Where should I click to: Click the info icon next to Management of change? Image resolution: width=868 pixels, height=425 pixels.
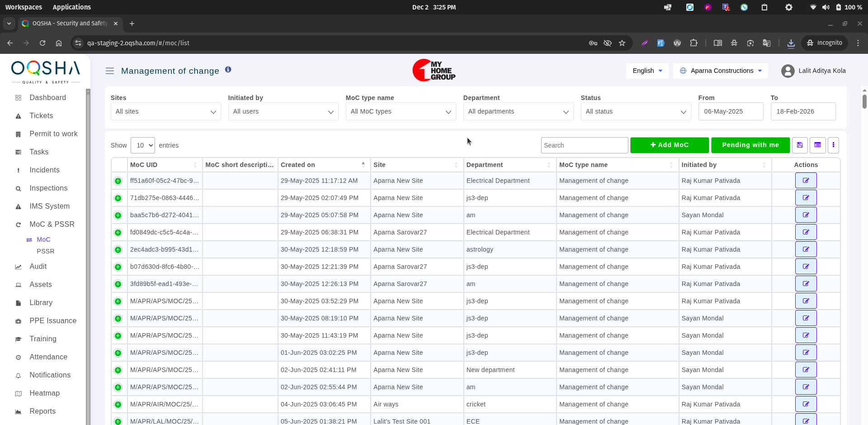[x=228, y=70]
